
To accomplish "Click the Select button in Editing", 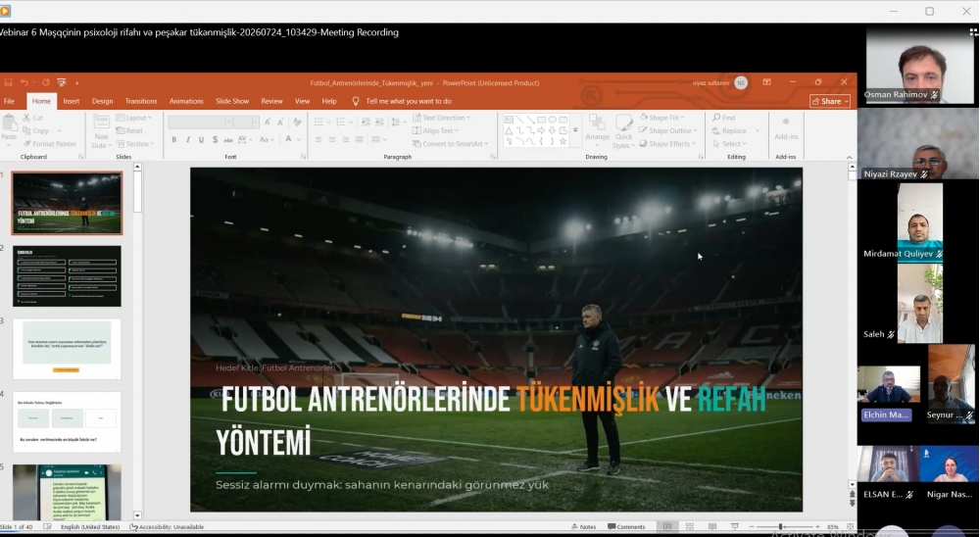I will click(731, 144).
